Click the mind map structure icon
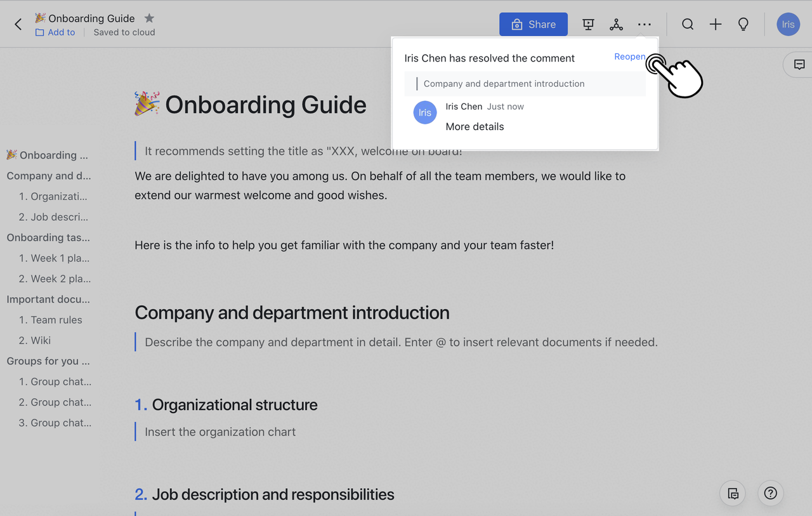 [616, 24]
